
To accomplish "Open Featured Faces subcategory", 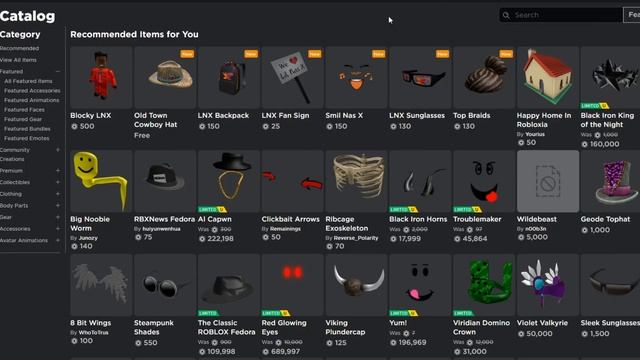I will [x=24, y=110].
